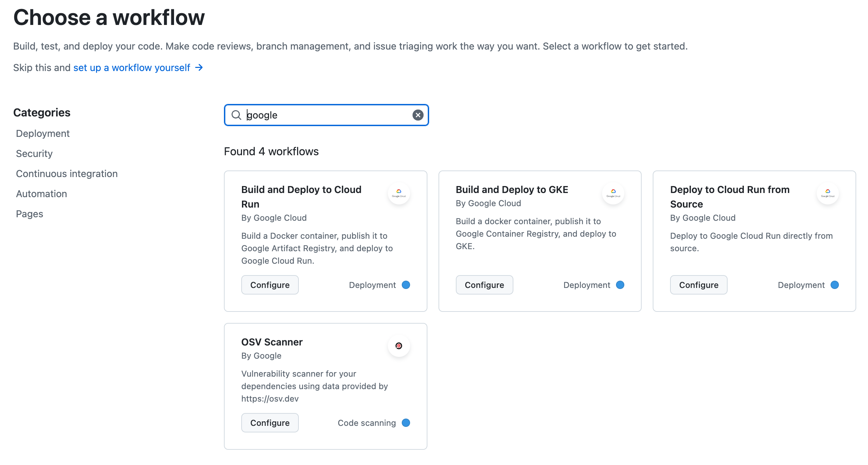The height and width of the screenshot is (465, 868).
Task: Configure Deploy to Cloud Run from Source
Action: (x=698, y=285)
